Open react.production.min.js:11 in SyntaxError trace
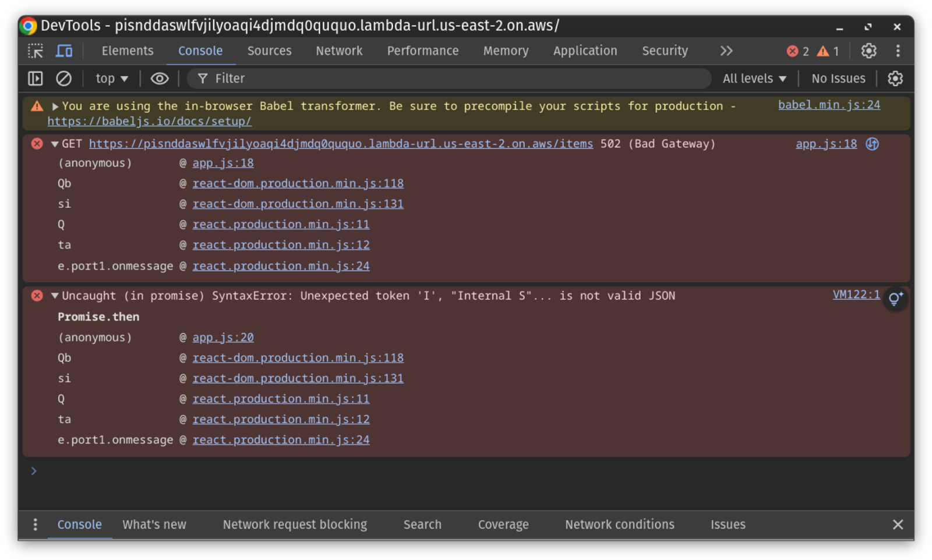The width and height of the screenshot is (932, 560). click(281, 399)
